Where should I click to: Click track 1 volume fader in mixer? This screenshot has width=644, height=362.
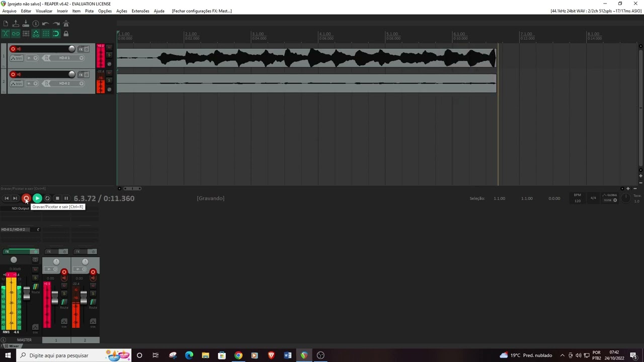[x=55, y=297]
